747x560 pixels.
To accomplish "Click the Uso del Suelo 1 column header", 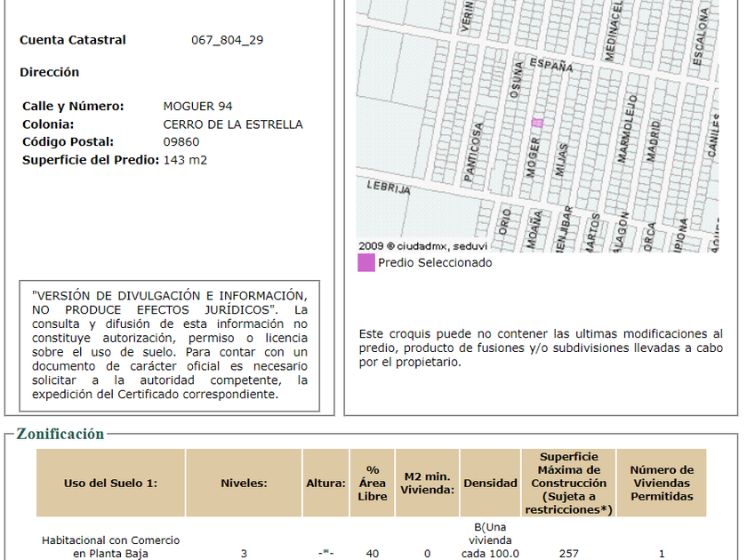I will point(110,483).
